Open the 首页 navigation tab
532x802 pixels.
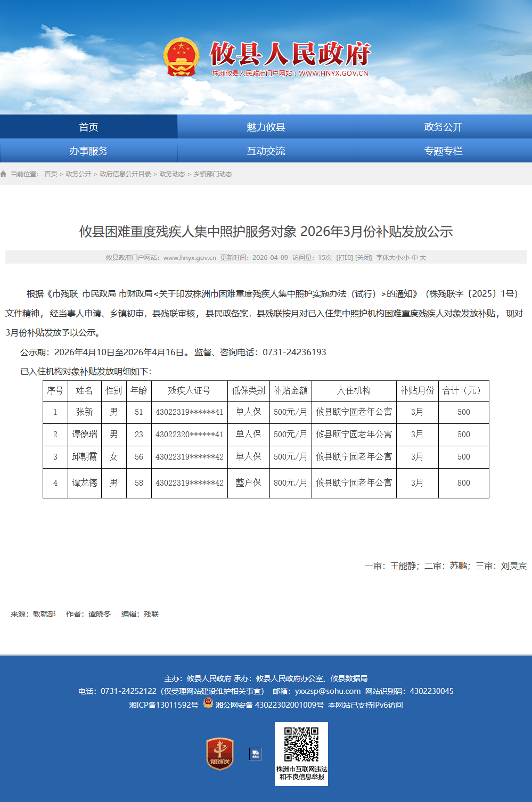88,127
